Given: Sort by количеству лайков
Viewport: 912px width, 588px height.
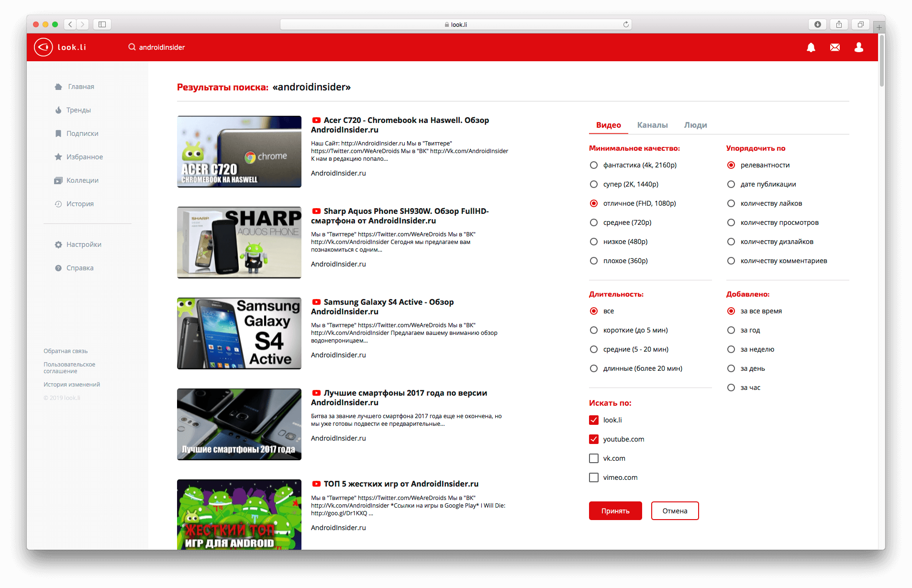Looking at the screenshot, I should click(731, 203).
